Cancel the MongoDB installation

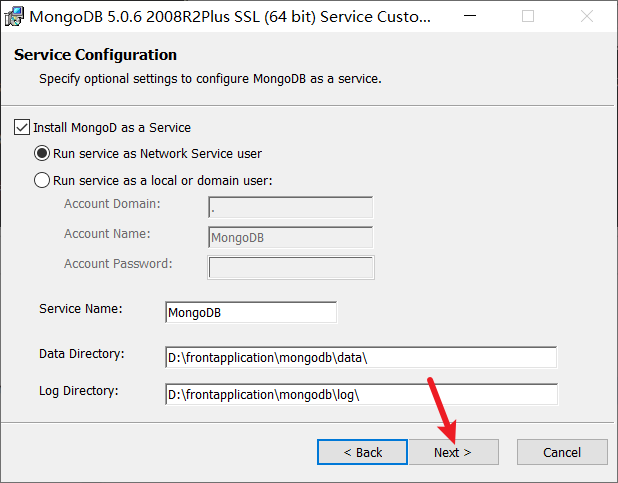(x=562, y=452)
